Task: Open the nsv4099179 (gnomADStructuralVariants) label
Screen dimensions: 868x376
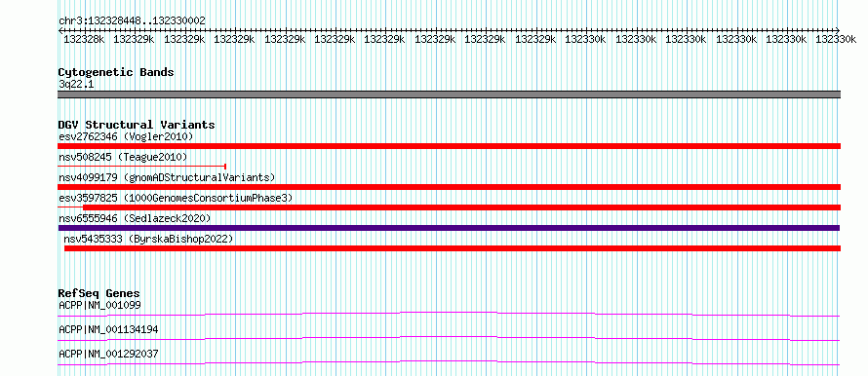Action: [167, 177]
